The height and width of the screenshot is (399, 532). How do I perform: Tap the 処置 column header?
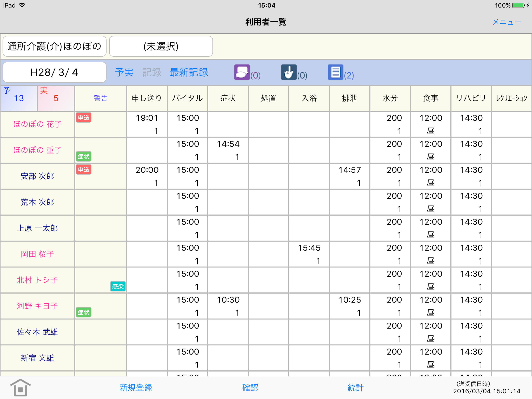click(x=269, y=98)
